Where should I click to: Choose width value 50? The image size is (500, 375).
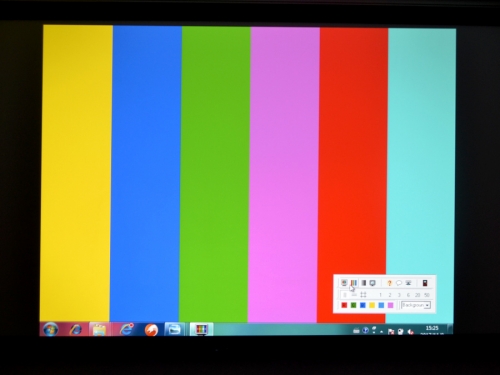[x=427, y=295]
